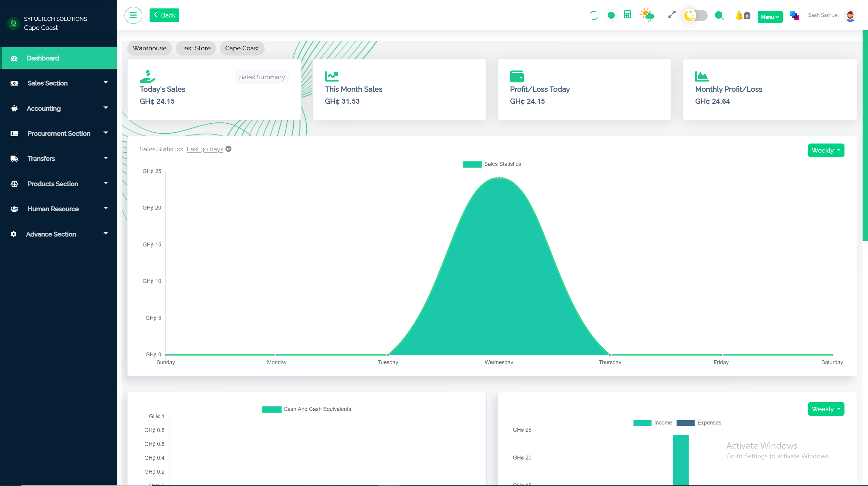
Task: Toggle Sales Statistics legend swatch
Action: pyautogui.click(x=472, y=164)
